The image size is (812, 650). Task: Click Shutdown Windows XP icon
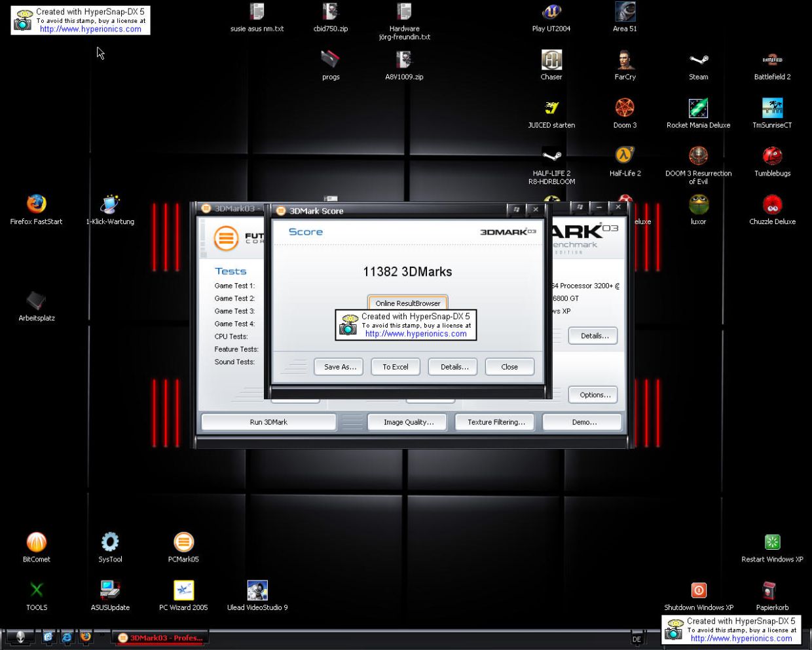(x=699, y=590)
